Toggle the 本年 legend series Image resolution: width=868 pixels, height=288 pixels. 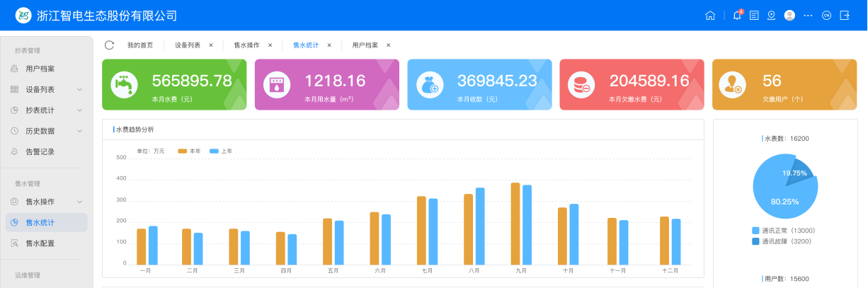pyautogui.click(x=189, y=151)
